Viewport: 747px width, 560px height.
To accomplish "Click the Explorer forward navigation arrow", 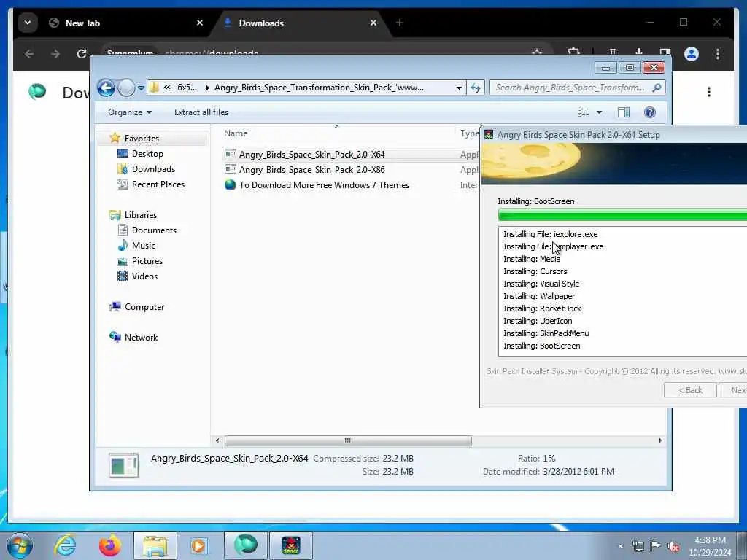I will click(x=126, y=87).
